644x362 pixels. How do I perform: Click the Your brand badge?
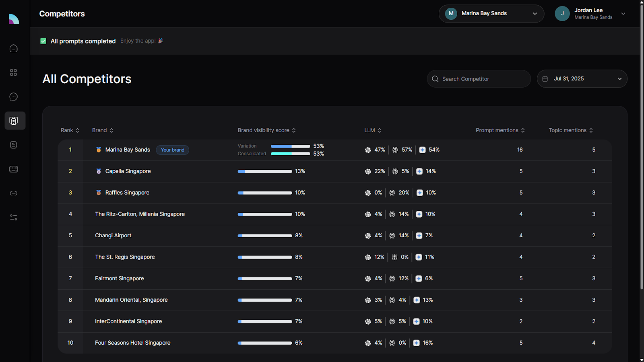click(x=172, y=150)
